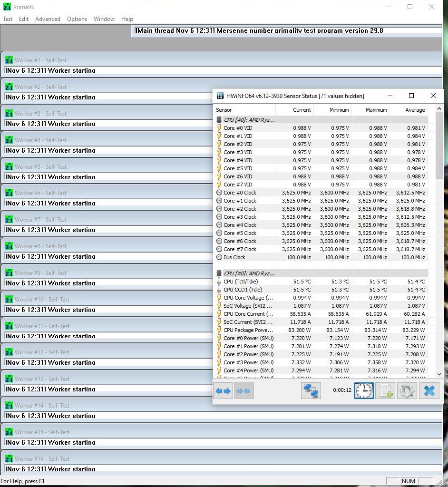Click the Current column header
Viewport: 448px width, 487px height.
(294, 110)
